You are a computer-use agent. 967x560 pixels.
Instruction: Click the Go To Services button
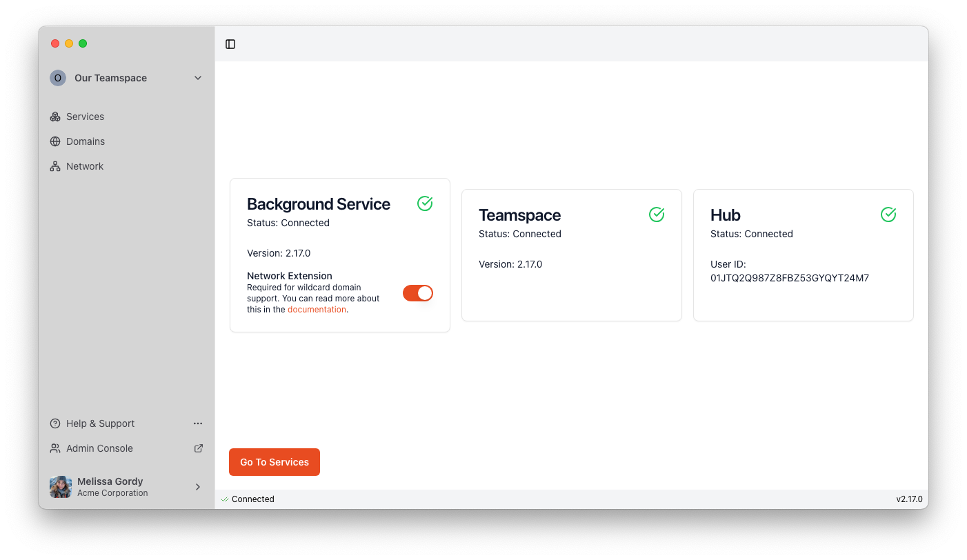click(x=274, y=461)
